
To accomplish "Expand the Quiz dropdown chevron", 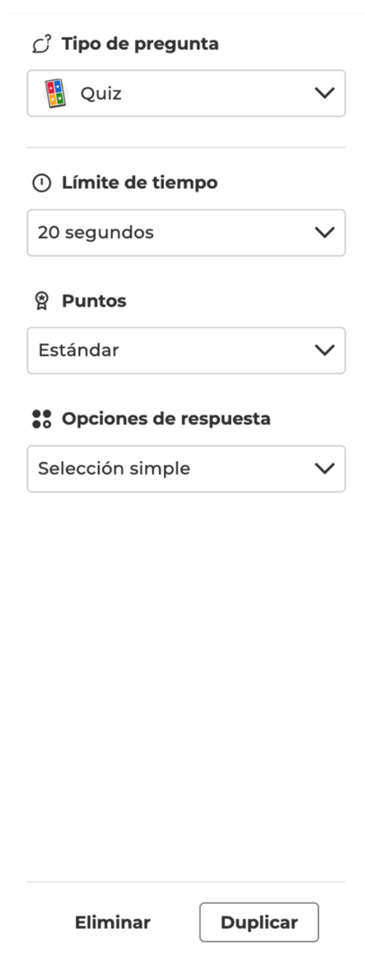I will point(324,94).
